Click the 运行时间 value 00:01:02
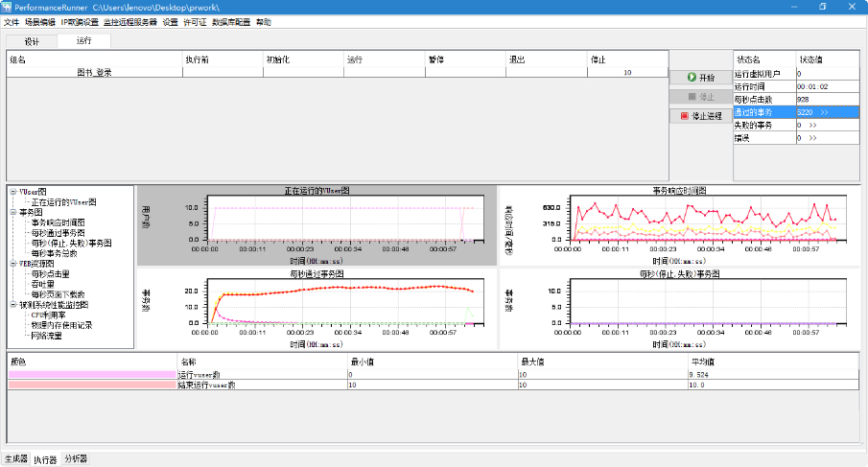868x467 pixels. coord(812,86)
